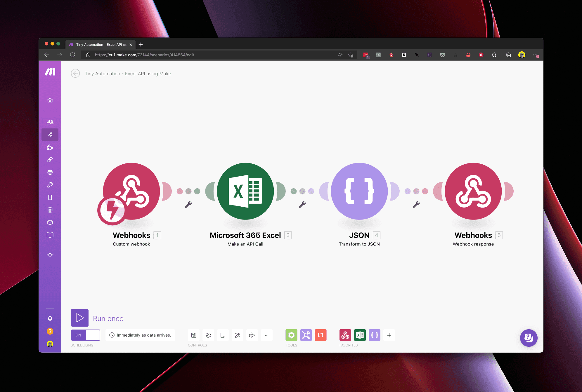Open Webhooks globe sidebar icon
This screenshot has width=582, height=392.
click(50, 172)
